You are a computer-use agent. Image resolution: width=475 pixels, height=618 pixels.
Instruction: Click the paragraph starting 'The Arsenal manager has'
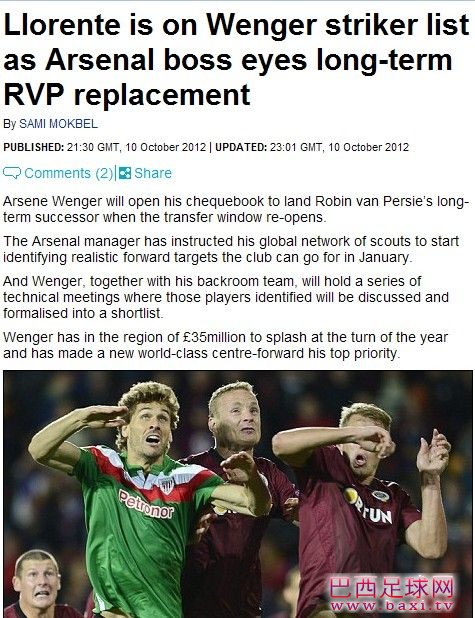231,249
